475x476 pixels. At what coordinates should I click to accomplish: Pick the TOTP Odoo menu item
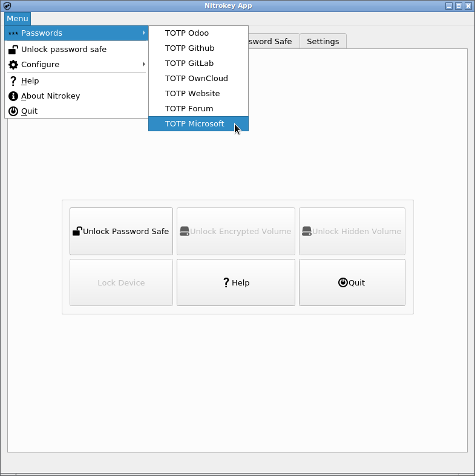(186, 33)
